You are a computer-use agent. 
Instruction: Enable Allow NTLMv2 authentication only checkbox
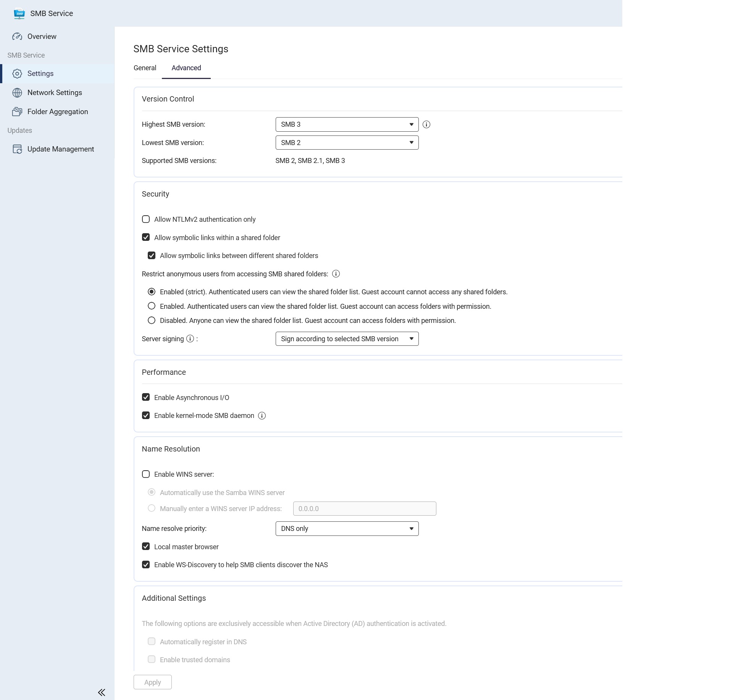click(146, 219)
